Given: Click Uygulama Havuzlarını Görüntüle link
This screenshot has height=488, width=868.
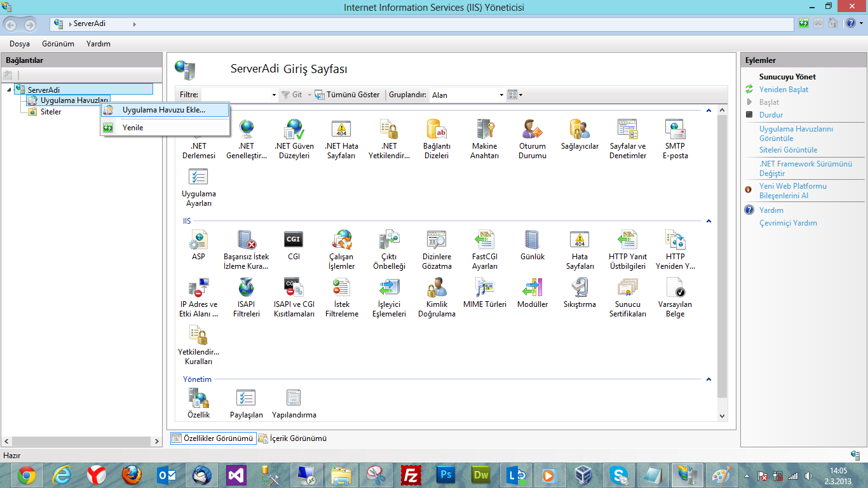Looking at the screenshot, I should [796, 133].
